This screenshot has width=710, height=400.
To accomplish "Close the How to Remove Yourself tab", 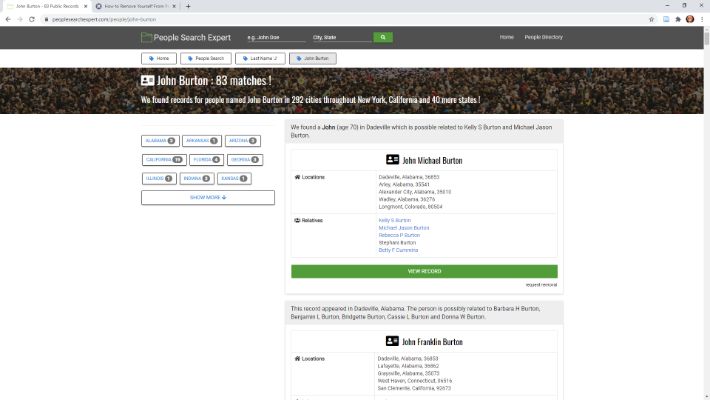I will click(x=174, y=6).
